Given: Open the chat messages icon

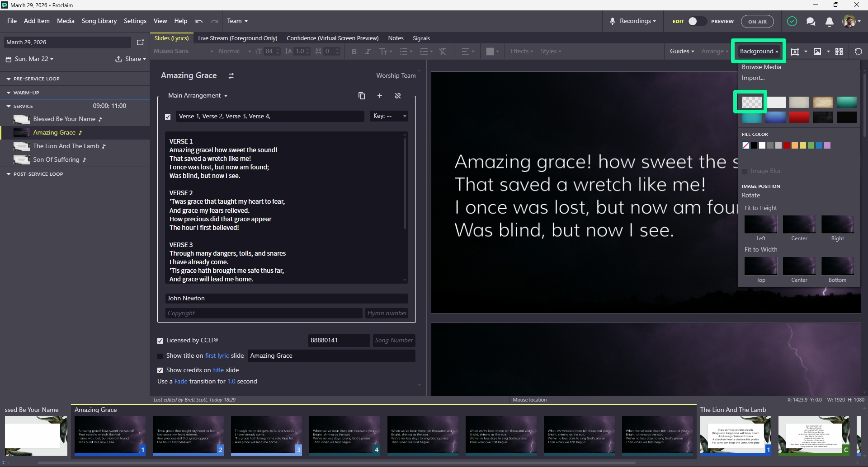Looking at the screenshot, I should pos(811,21).
